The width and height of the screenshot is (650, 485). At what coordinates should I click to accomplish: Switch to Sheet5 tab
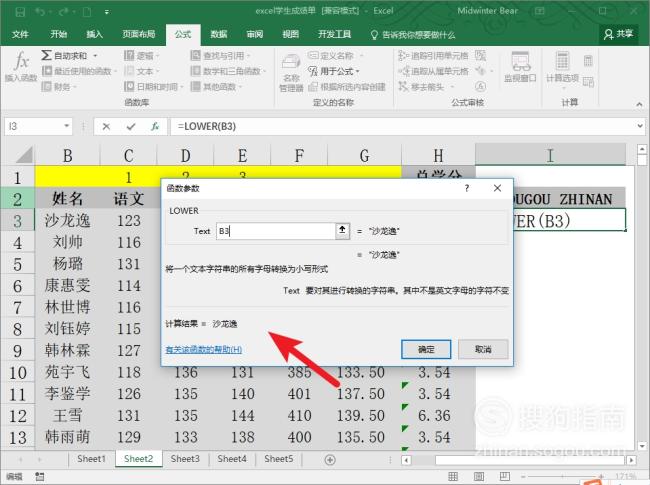click(x=279, y=459)
